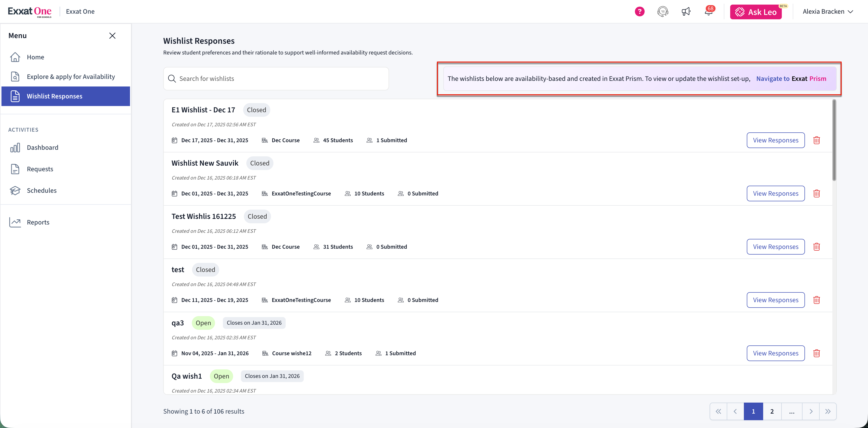The image size is (868, 428).
Task: Go to next page arrow in pagination
Action: click(x=811, y=411)
